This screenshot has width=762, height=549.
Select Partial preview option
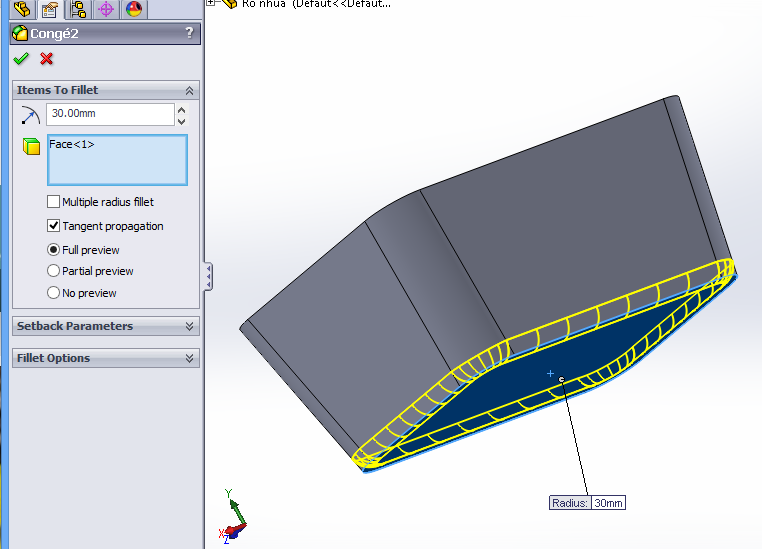(54, 271)
